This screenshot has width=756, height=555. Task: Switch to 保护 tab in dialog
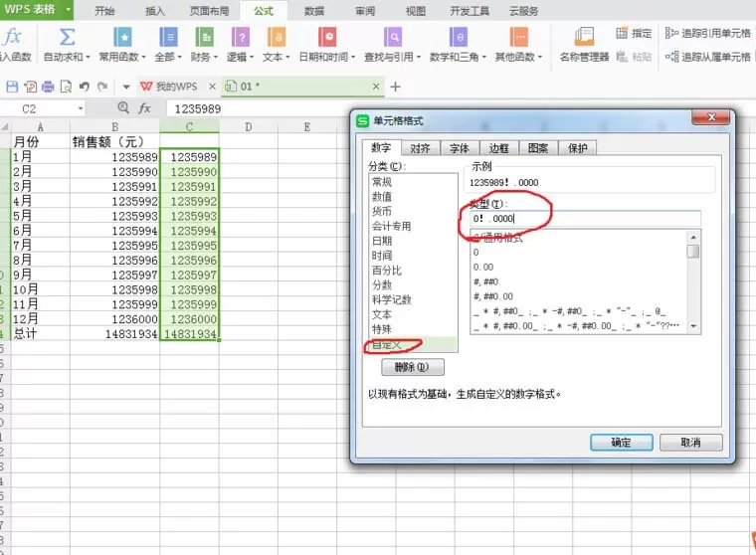pos(578,148)
